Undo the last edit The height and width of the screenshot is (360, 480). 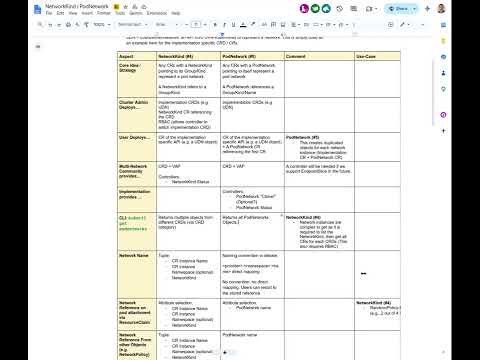pos(50,24)
